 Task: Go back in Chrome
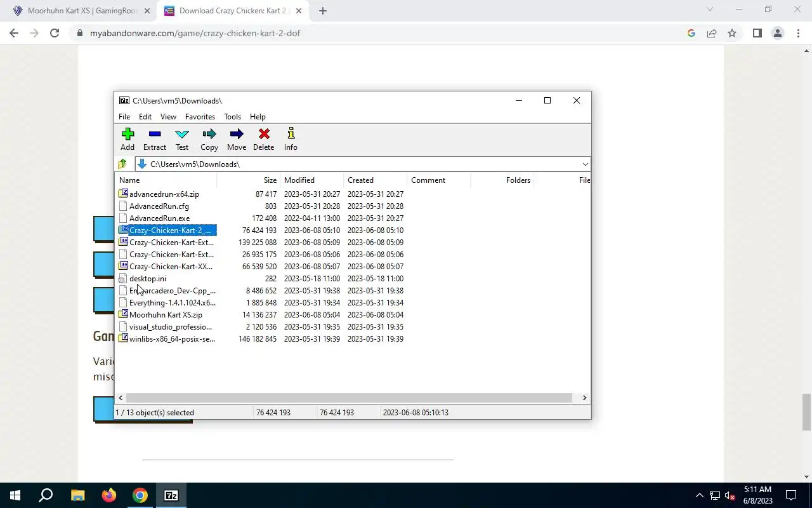coord(14,33)
